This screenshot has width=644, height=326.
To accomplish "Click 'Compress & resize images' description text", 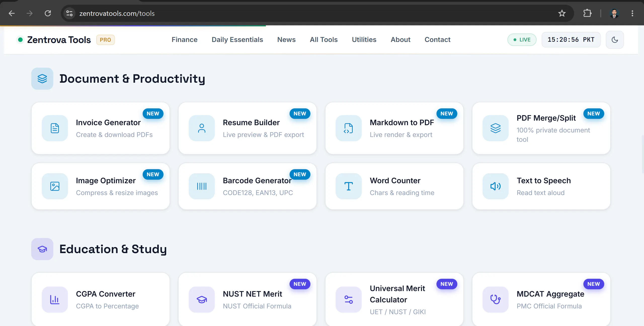I will (x=117, y=193).
